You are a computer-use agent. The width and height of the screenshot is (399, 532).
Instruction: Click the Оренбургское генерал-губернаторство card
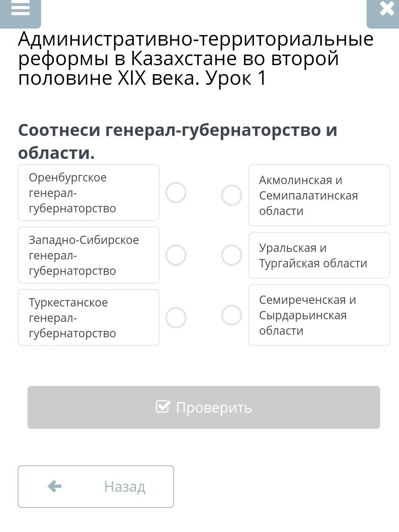point(89,193)
